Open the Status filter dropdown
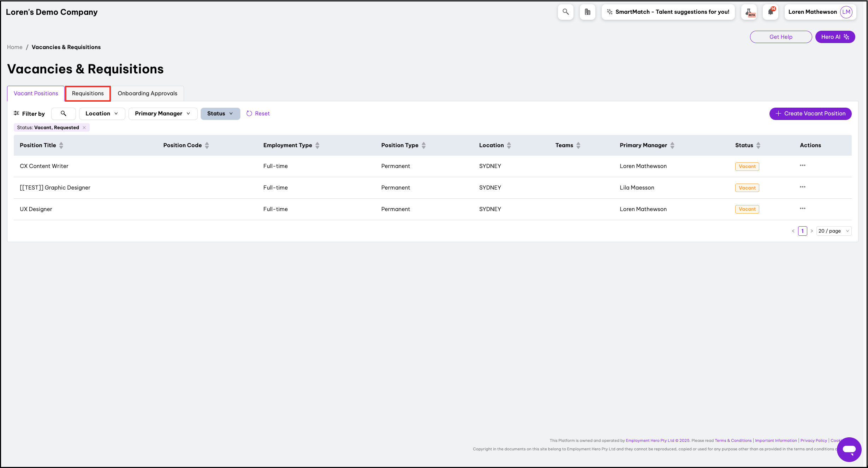Viewport: 868px width, 468px height. coord(220,113)
